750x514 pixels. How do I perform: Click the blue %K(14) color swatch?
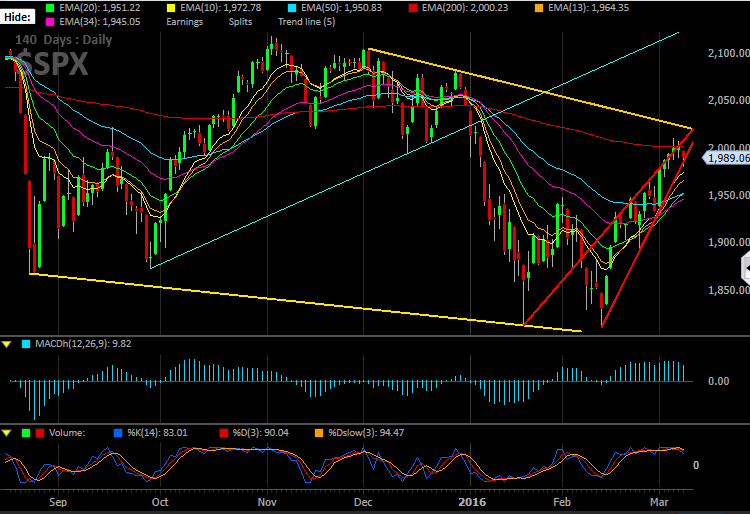pos(118,433)
